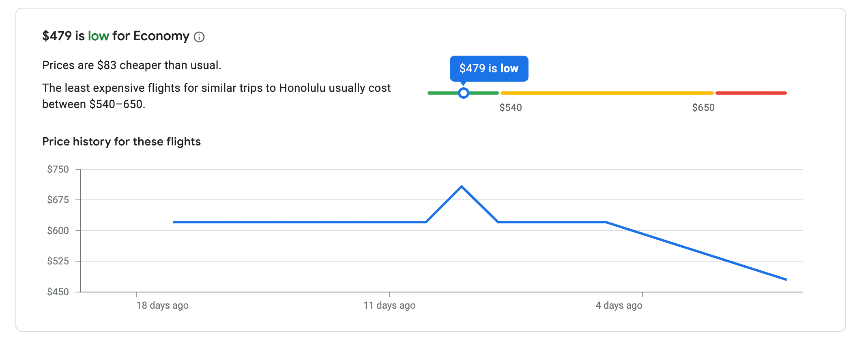Screen dimensions: 868x342
Task: Click the "$479 is low" blue tooltip
Action: click(x=489, y=68)
